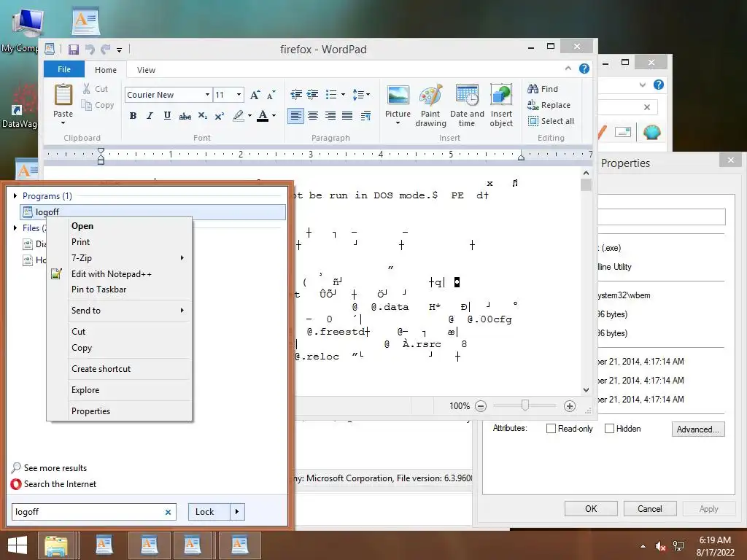The image size is (747, 560).
Task: Insert a Picture from ribbon
Action: pyautogui.click(x=398, y=96)
